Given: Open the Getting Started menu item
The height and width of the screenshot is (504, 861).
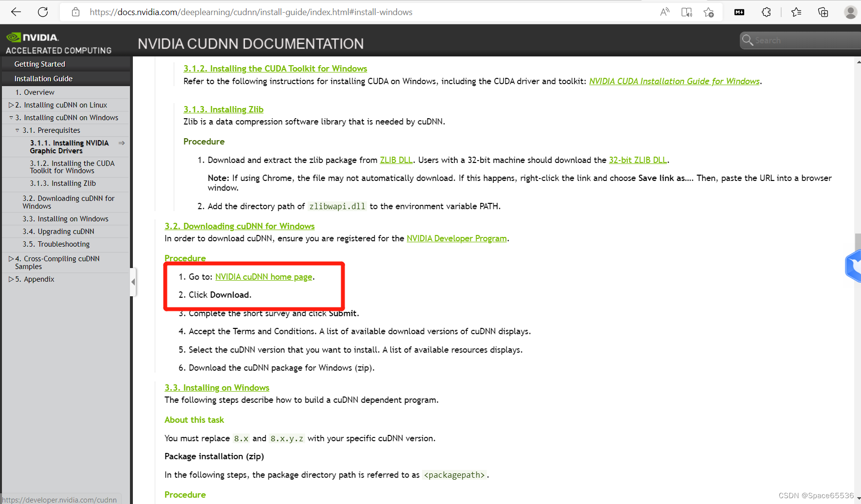Looking at the screenshot, I should (40, 64).
